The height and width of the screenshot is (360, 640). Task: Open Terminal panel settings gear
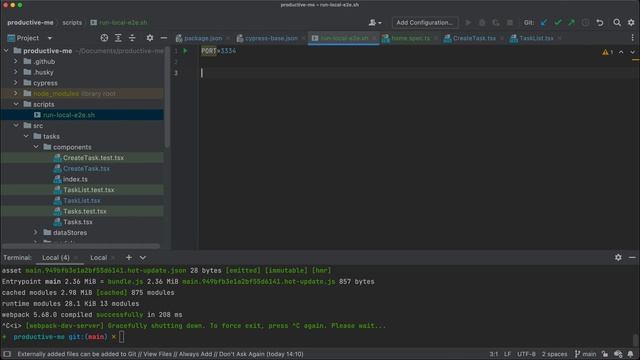[618, 258]
